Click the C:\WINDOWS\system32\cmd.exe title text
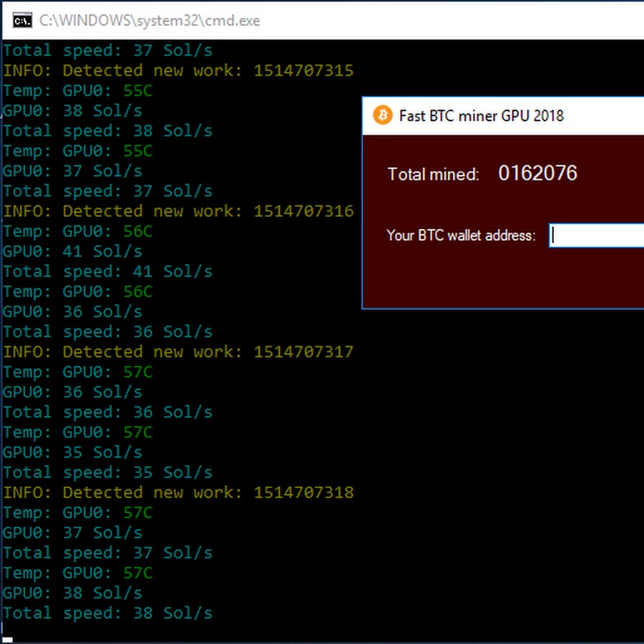 [x=150, y=21]
